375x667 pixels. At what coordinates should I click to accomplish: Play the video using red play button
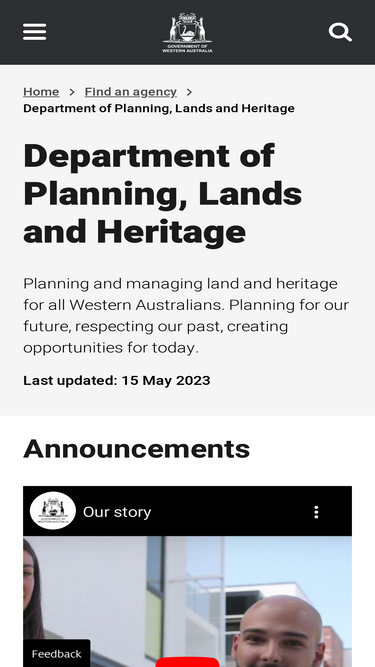(x=188, y=662)
